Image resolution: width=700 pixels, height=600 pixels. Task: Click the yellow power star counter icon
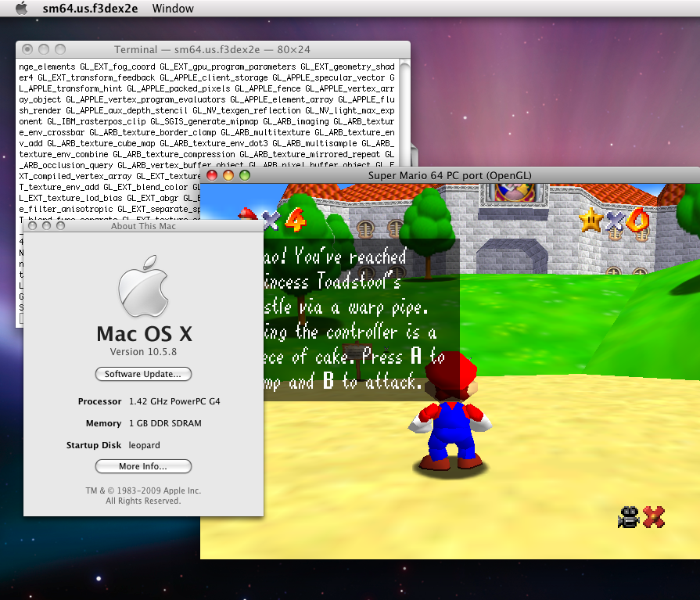pos(591,219)
